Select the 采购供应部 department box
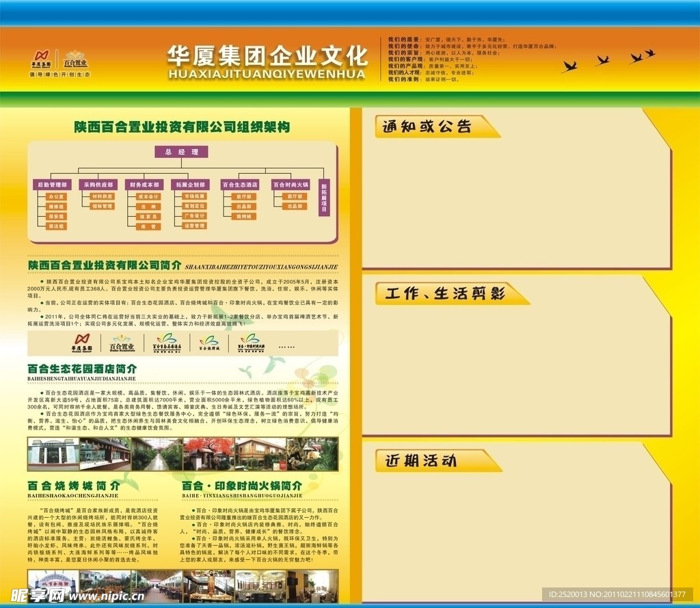Viewport: 700px width, 608px height. (98, 185)
